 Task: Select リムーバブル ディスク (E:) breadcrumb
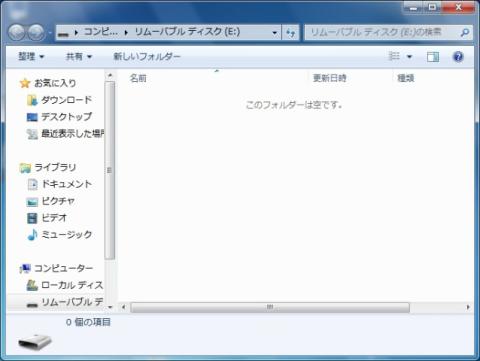click(x=187, y=32)
